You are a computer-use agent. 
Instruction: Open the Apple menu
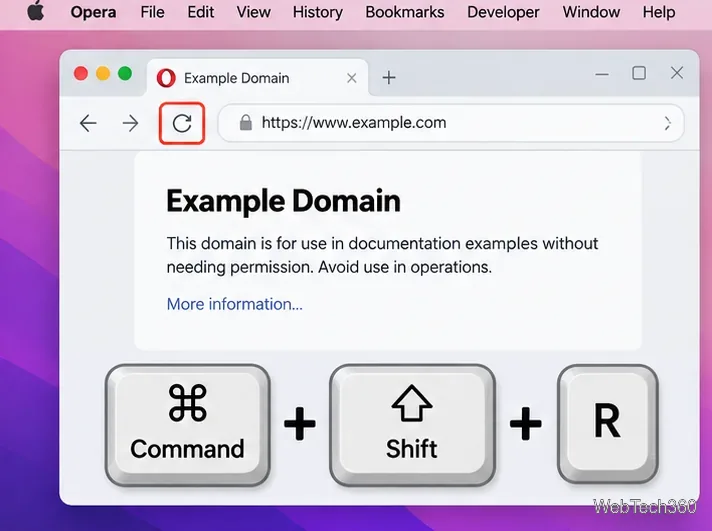pos(36,11)
